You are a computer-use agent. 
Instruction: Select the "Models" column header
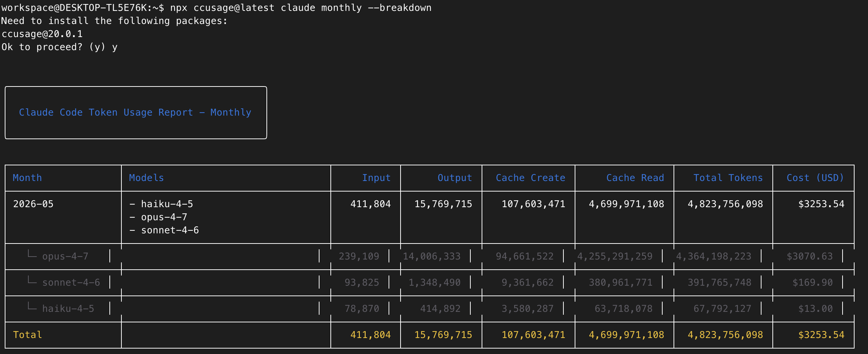146,178
